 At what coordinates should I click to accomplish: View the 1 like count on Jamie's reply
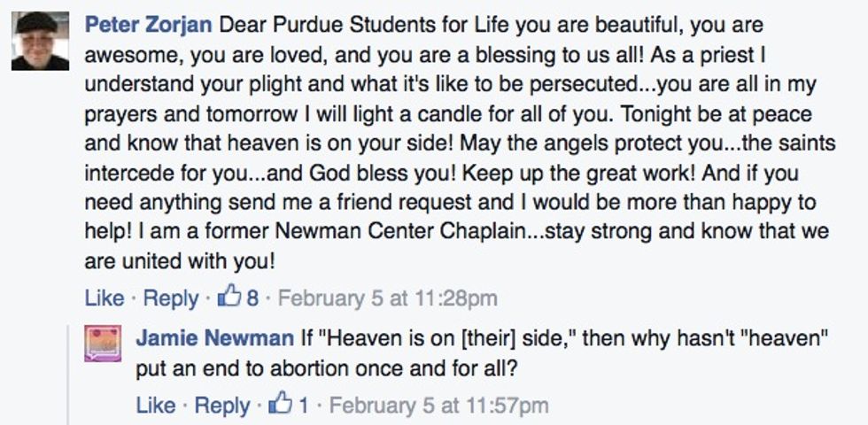coord(303,406)
